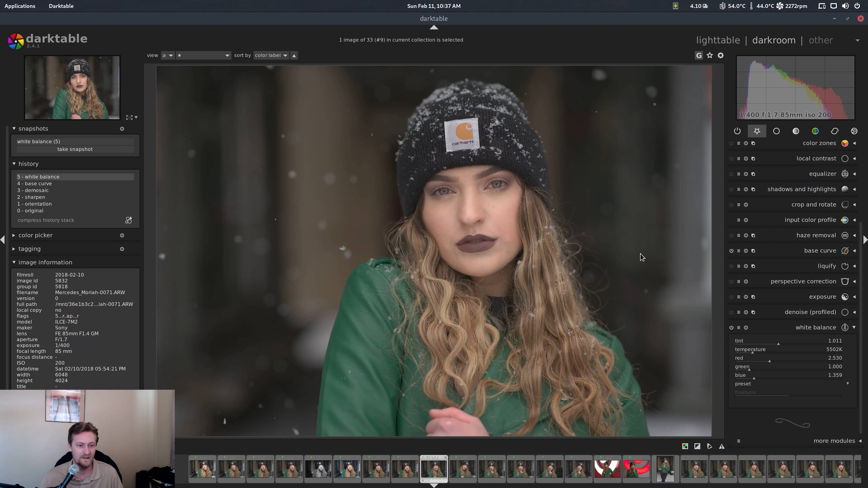This screenshot has width=868, height=488.
Task: Click the color group circle icon
Action: pyautogui.click(x=815, y=131)
